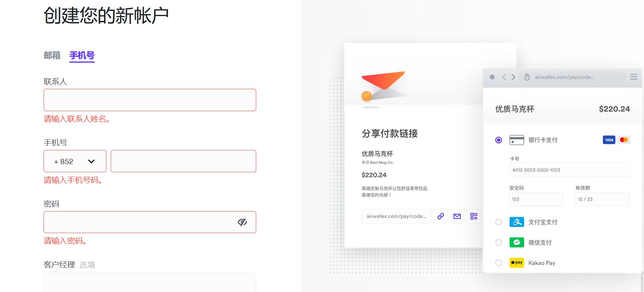This screenshot has height=292, width=644.
Task: Click the 手机号 number input field
Action: [x=183, y=161]
